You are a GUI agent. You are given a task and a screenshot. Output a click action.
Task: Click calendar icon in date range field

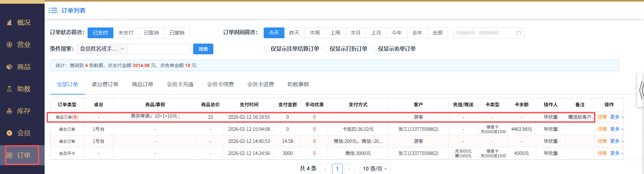coord(519,33)
